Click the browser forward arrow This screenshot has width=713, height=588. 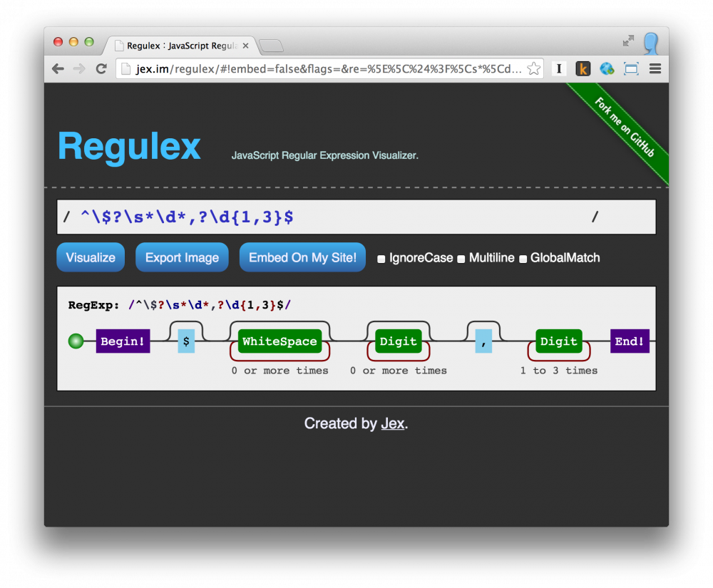[x=79, y=69]
